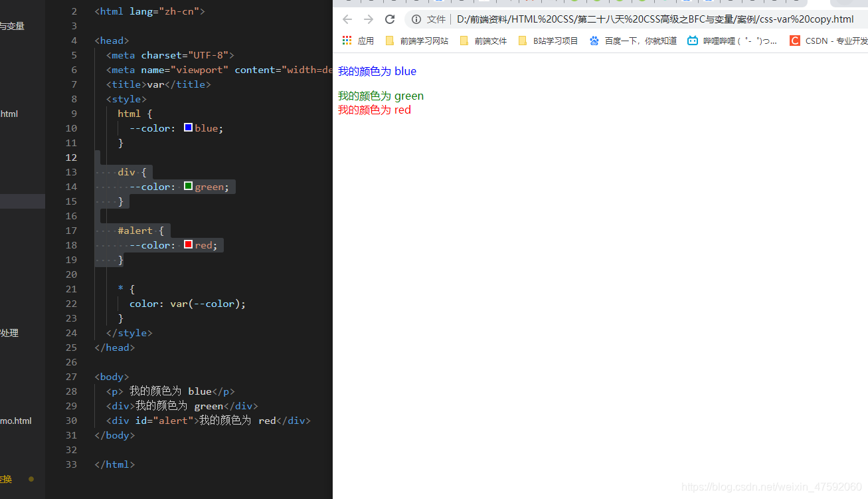Click the text 我的颜色为 green in browser
868x499 pixels.
pyautogui.click(x=381, y=96)
